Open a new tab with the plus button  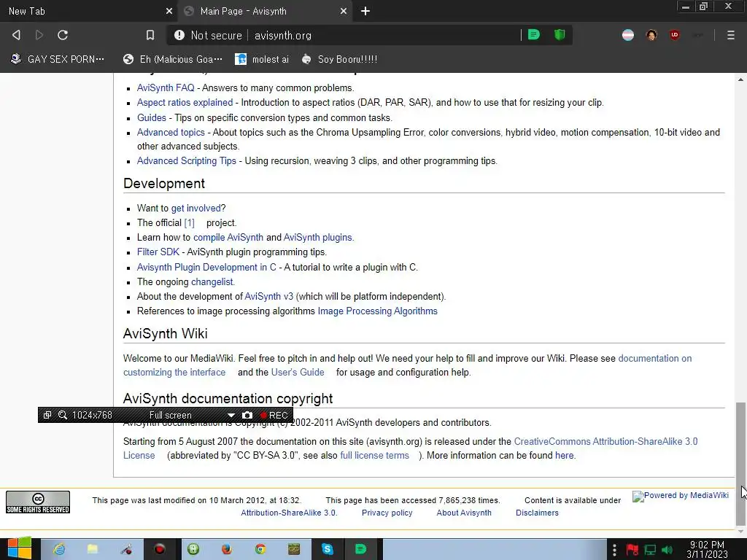365,11
